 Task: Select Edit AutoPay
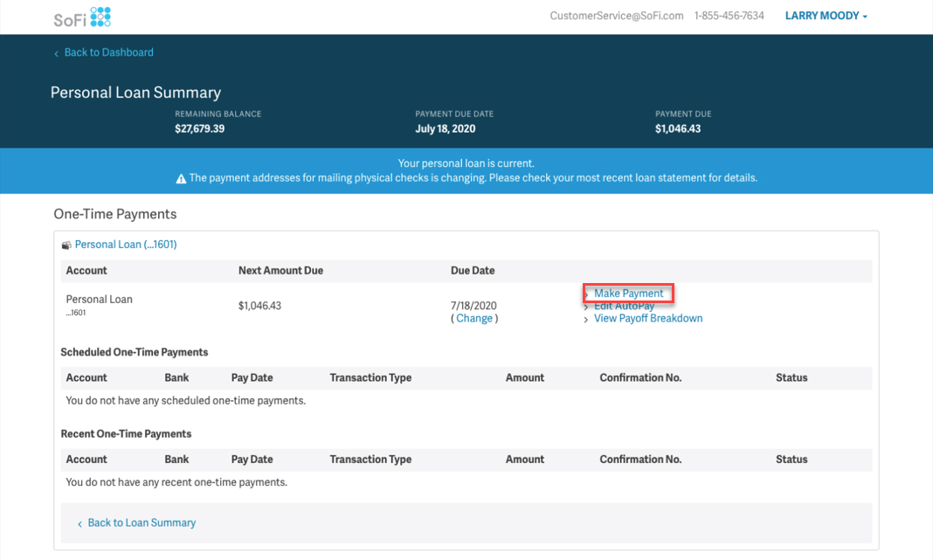coord(624,307)
